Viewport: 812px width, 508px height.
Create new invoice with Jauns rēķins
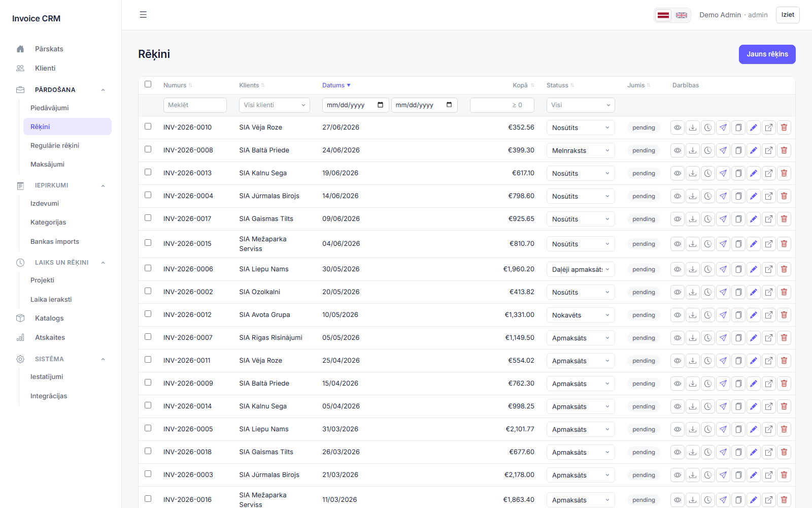767,54
